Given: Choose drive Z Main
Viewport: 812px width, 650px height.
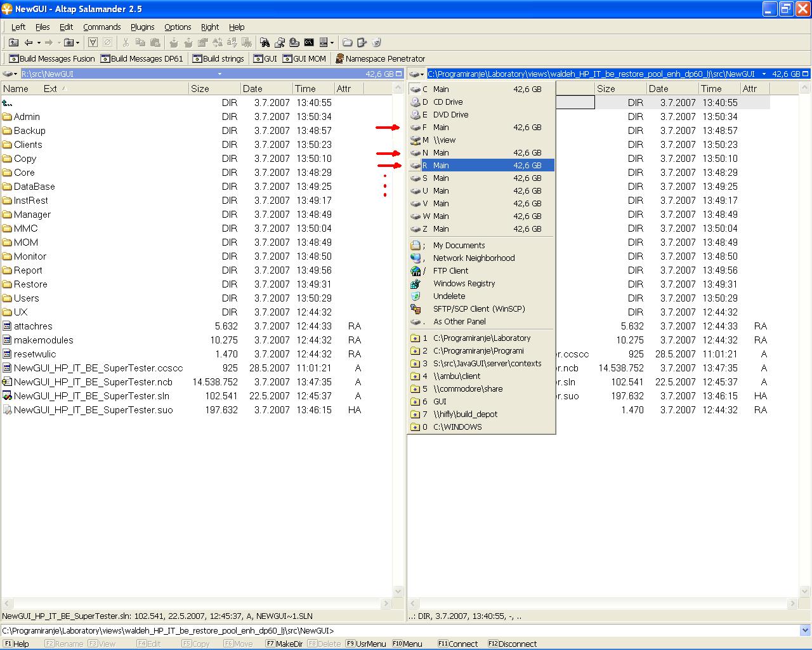Looking at the screenshot, I should [x=481, y=229].
